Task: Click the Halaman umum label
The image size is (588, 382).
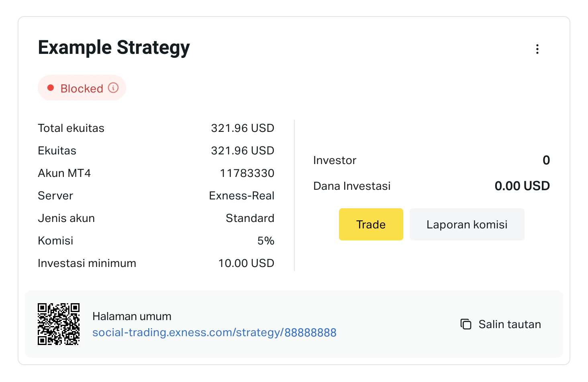Action: pos(132,316)
